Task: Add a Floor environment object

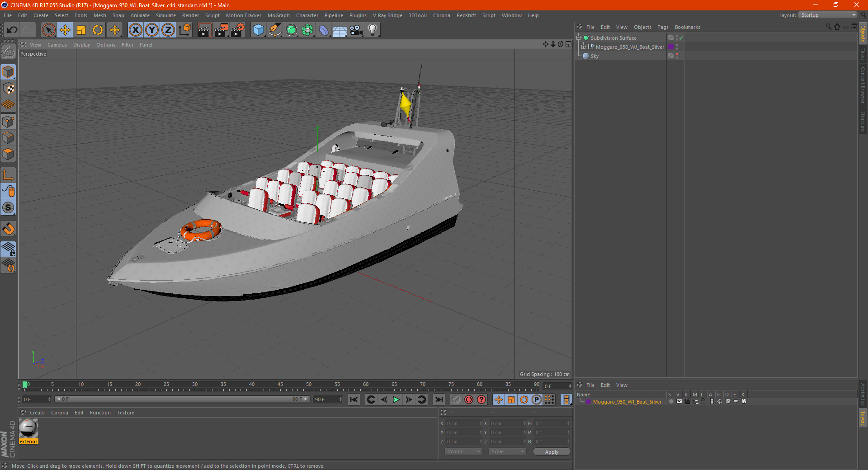Action: pos(340,30)
